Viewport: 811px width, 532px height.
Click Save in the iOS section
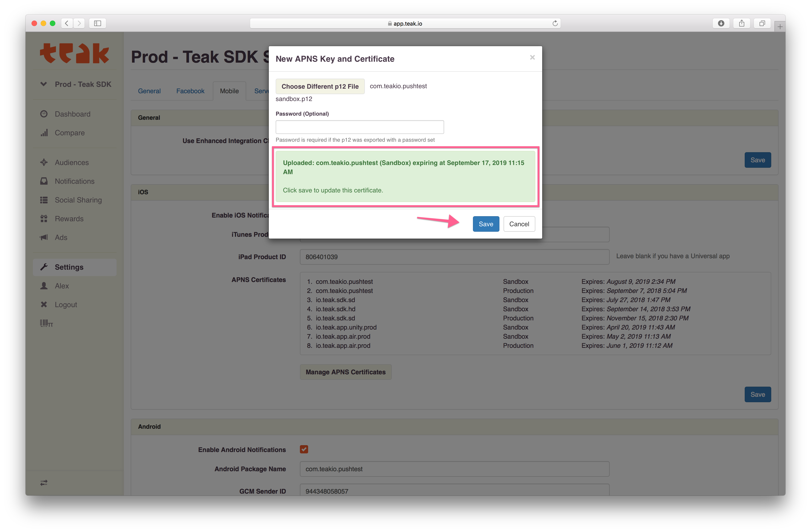tap(758, 394)
